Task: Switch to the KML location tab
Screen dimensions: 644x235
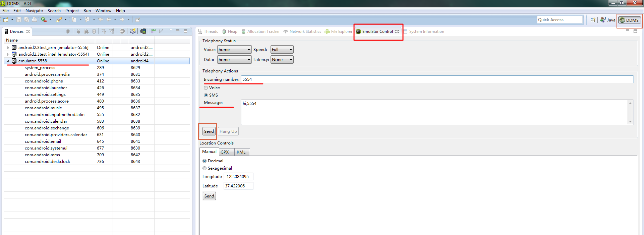Action: point(242,152)
